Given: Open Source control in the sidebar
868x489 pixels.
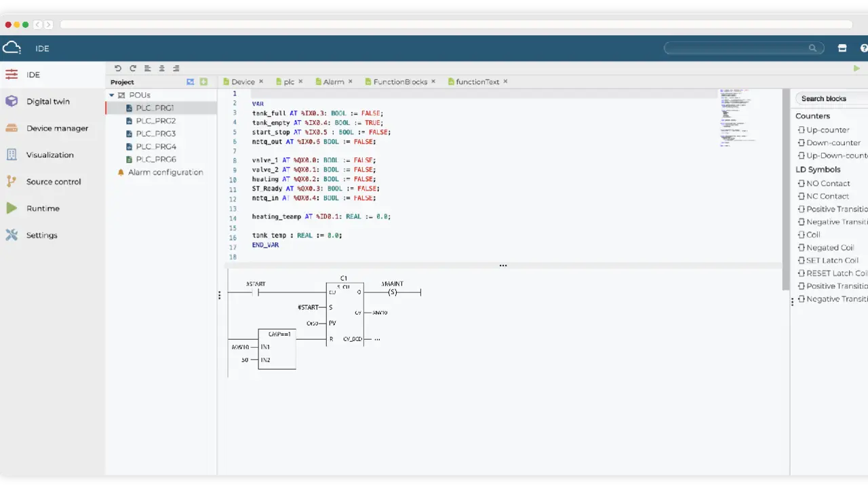Looking at the screenshot, I should click(53, 182).
